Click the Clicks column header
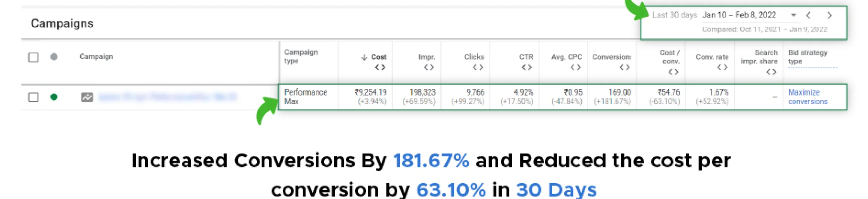This screenshot has height=199, width=868. pyautogui.click(x=474, y=57)
